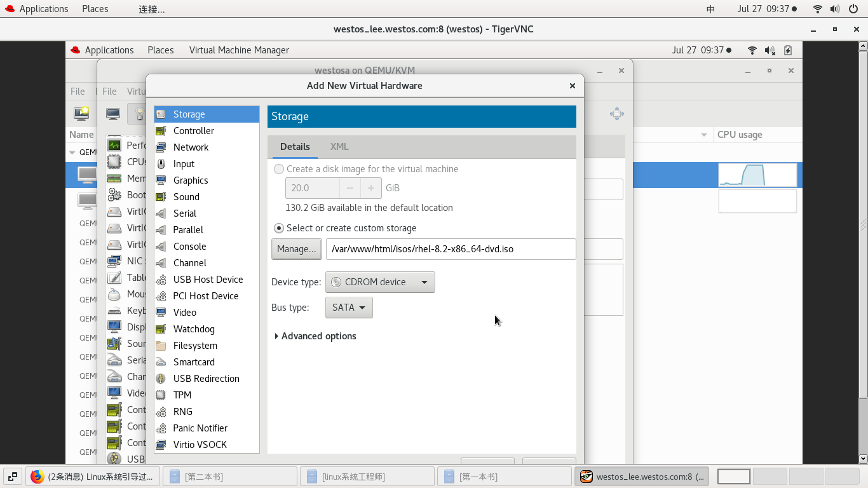Choose Filesystem folder icon
The width and height of the screenshot is (868, 488).
(161, 346)
